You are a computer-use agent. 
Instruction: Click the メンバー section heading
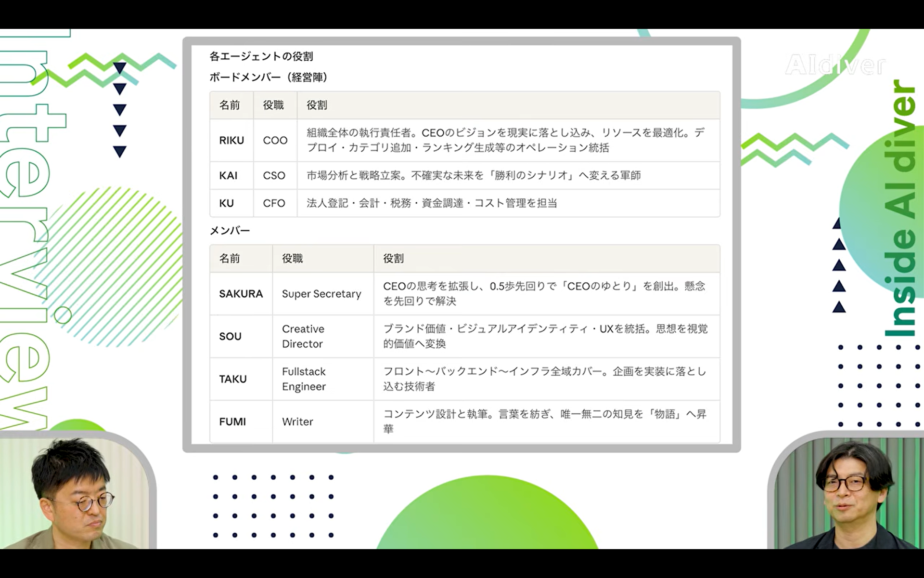pos(230,231)
